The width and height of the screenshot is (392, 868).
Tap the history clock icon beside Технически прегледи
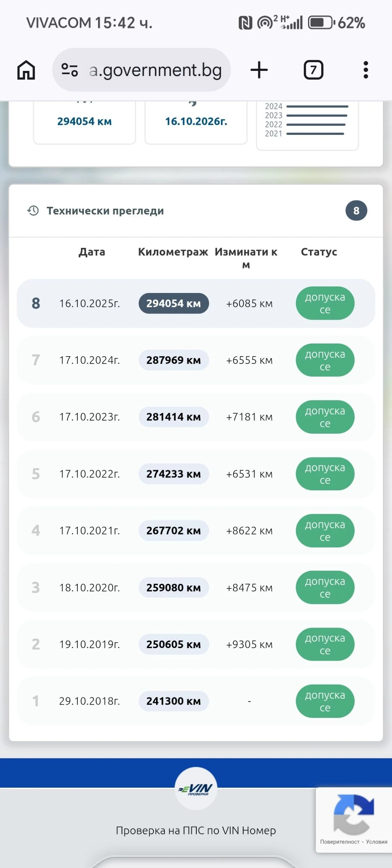click(33, 210)
